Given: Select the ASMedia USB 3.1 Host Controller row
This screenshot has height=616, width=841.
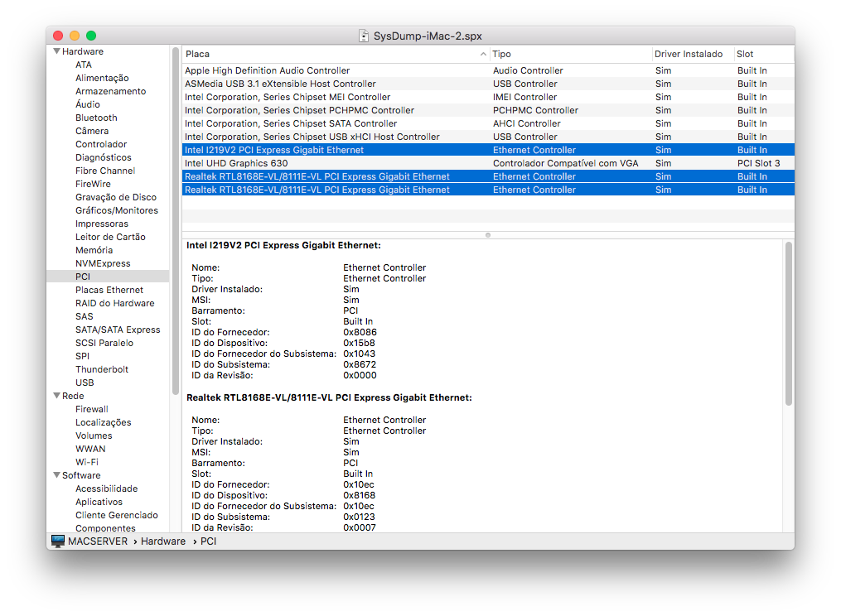Looking at the screenshot, I should (x=280, y=84).
